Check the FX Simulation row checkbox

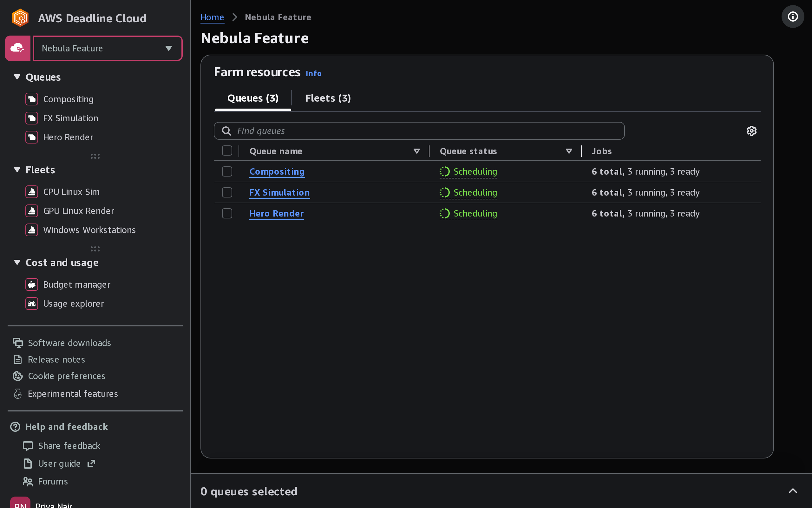pyautogui.click(x=227, y=192)
